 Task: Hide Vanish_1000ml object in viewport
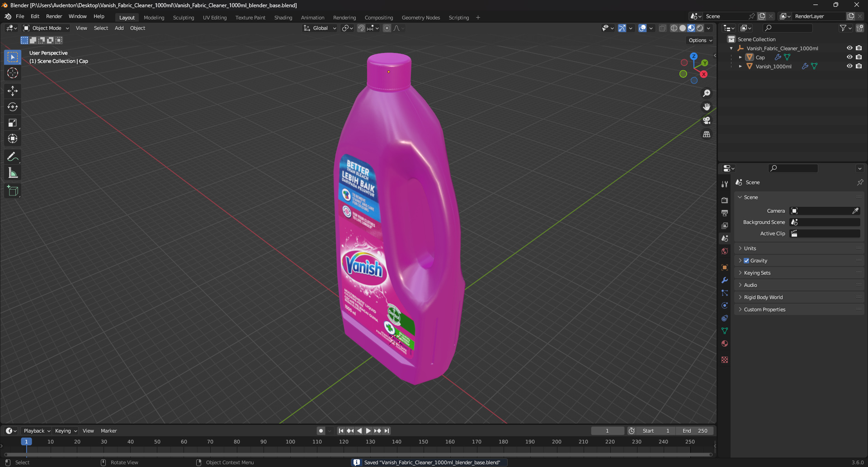(849, 66)
